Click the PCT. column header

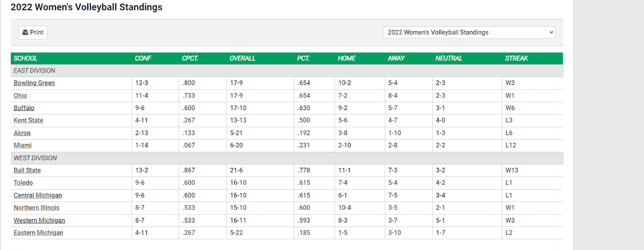[x=303, y=58]
